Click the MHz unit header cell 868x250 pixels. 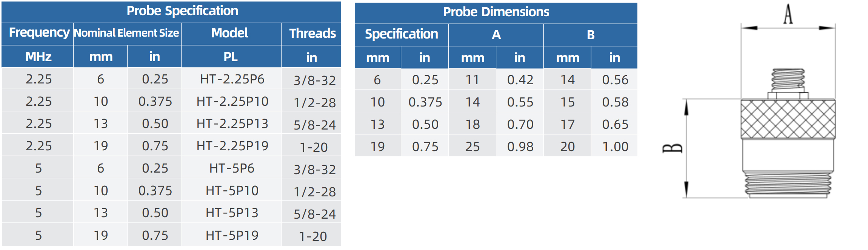coord(38,57)
